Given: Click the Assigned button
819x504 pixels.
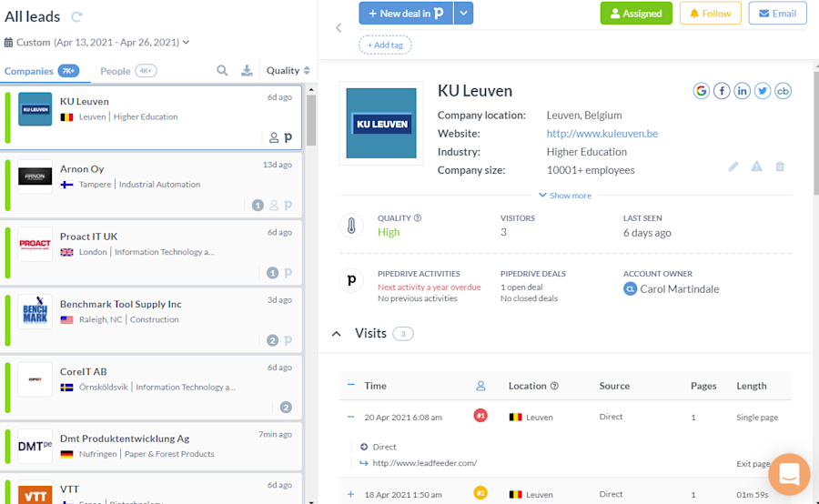Looking at the screenshot, I should point(636,13).
